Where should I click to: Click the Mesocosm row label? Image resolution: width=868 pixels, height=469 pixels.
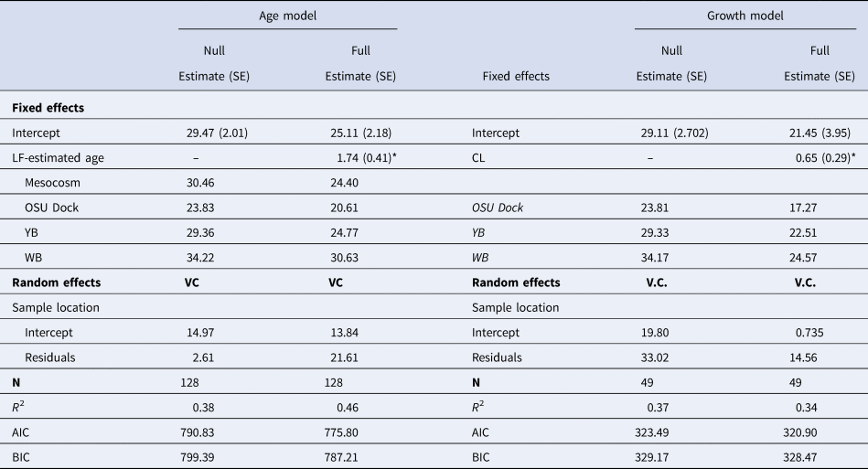(x=53, y=182)
